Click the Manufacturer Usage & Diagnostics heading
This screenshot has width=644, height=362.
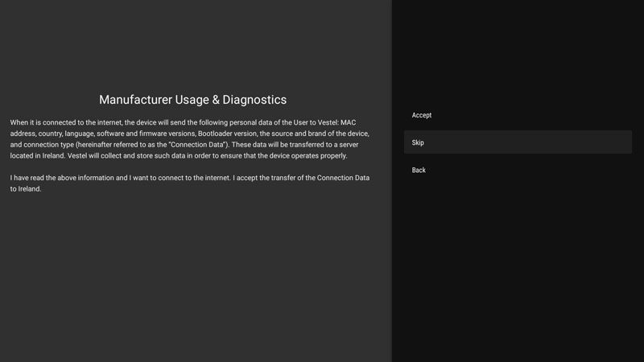pos(192,100)
